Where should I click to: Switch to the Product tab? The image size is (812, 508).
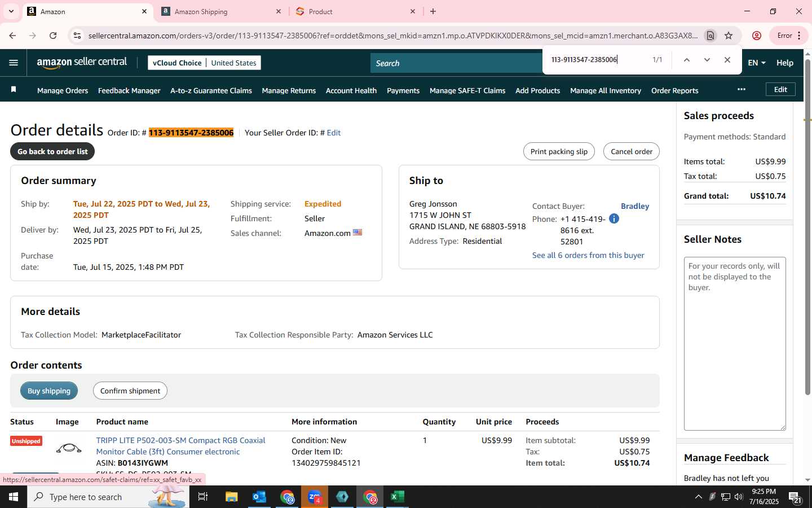pos(355,11)
